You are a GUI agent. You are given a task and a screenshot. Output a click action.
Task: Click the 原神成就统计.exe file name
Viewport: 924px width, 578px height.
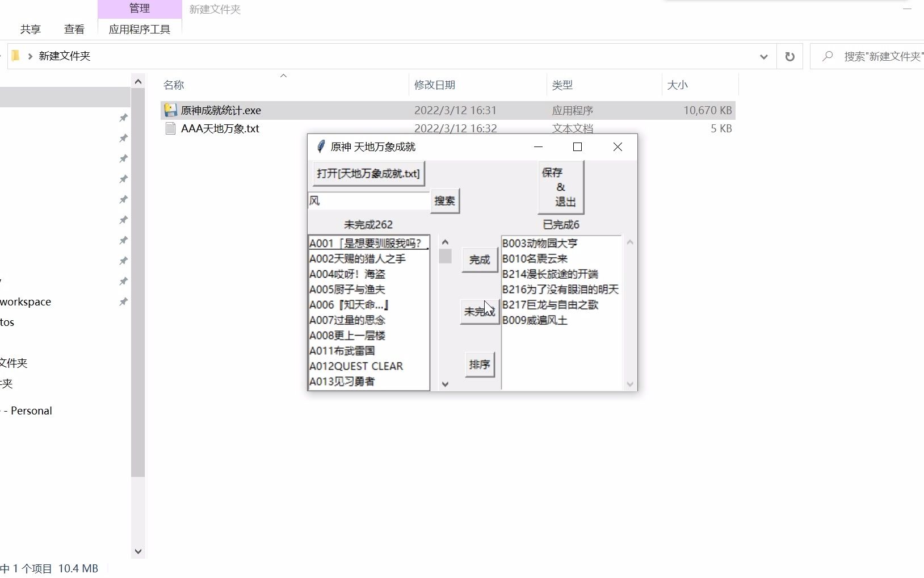click(221, 110)
